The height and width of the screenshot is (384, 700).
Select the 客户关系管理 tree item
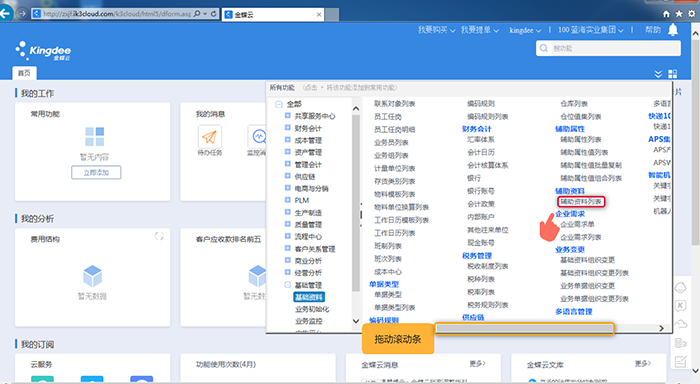point(315,249)
